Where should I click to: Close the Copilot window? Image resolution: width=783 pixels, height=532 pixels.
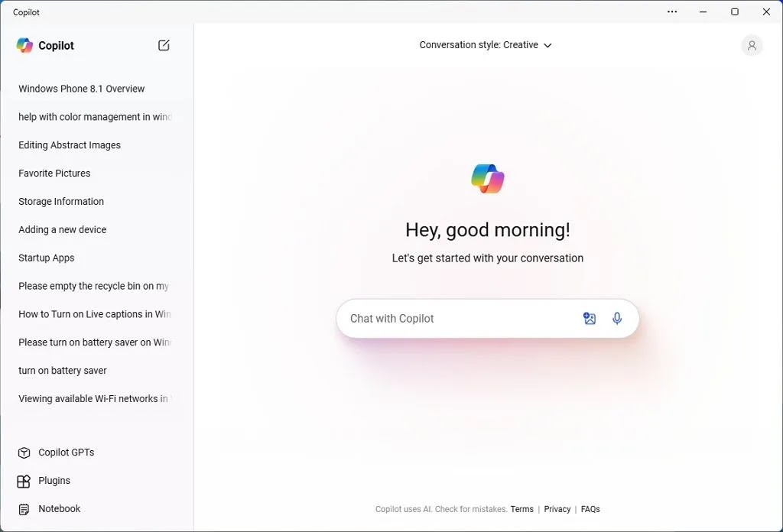click(x=766, y=11)
